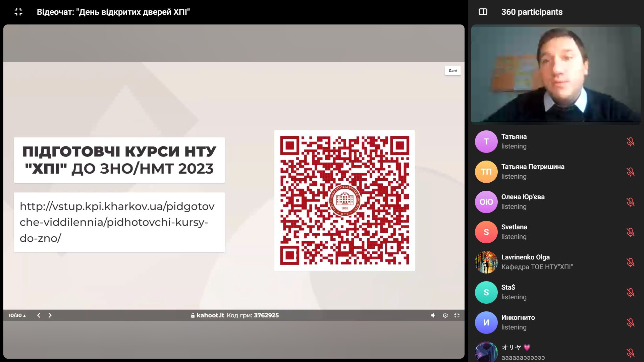Screen dimensions: 644x362
Task: Click muted microphone icon for Sta$
Action: pos(631,293)
